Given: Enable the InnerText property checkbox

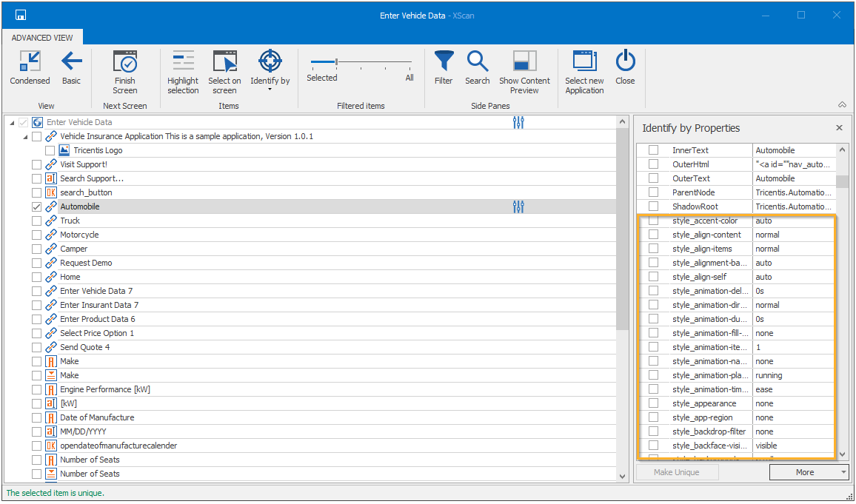Looking at the screenshot, I should [653, 150].
